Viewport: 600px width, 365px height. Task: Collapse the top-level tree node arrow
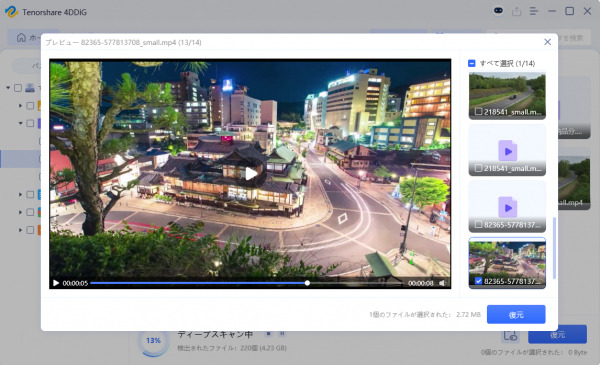(x=8, y=88)
